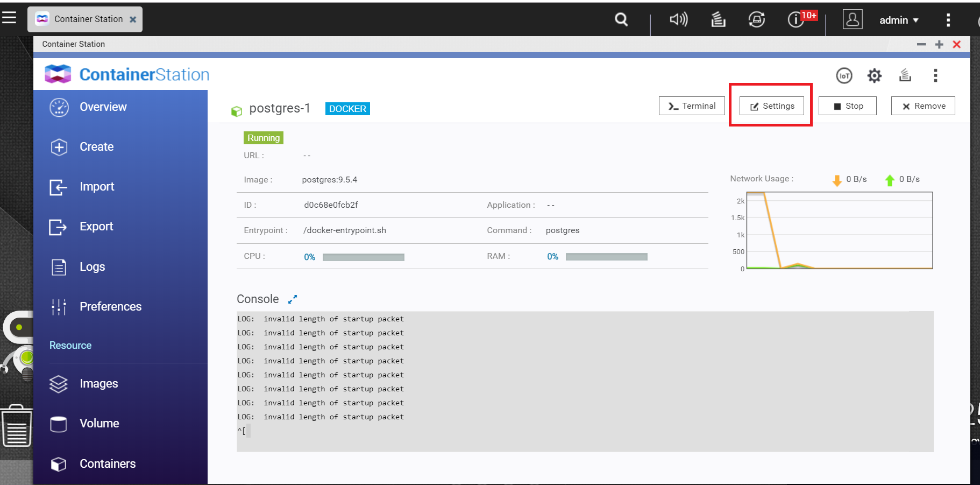Open the QTS top bar more options dots

click(x=948, y=20)
